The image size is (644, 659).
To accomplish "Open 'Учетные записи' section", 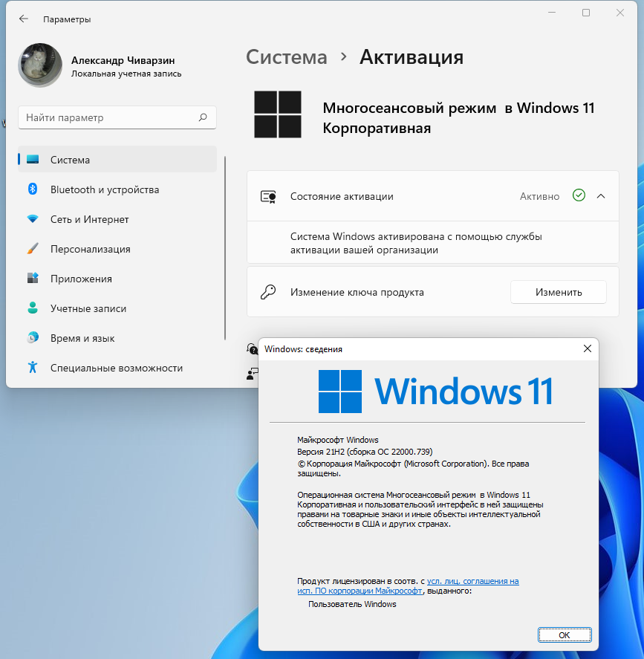I will (x=117, y=308).
